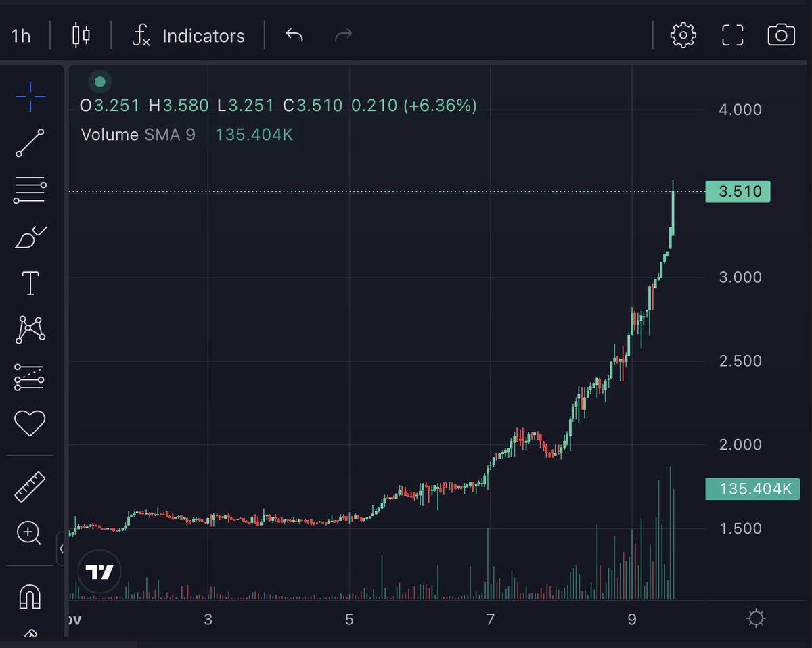Open the 1h timeframe selector
This screenshot has height=648, width=812.
click(21, 36)
